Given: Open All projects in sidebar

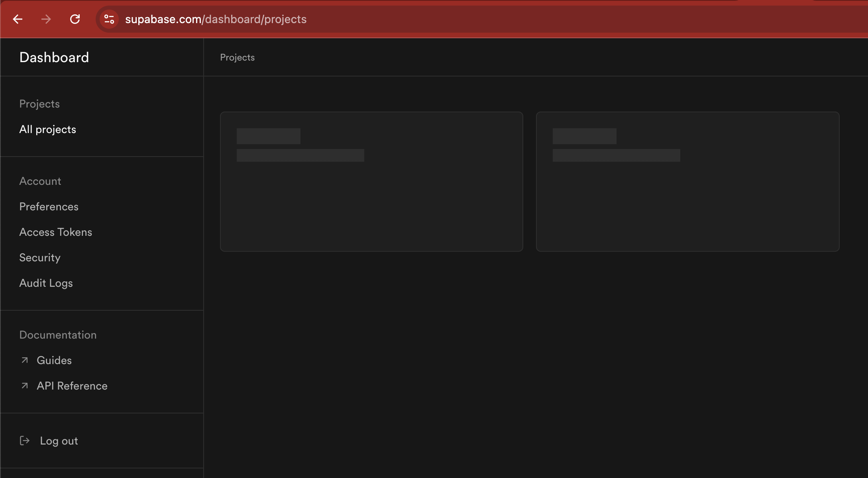Looking at the screenshot, I should pyautogui.click(x=47, y=129).
